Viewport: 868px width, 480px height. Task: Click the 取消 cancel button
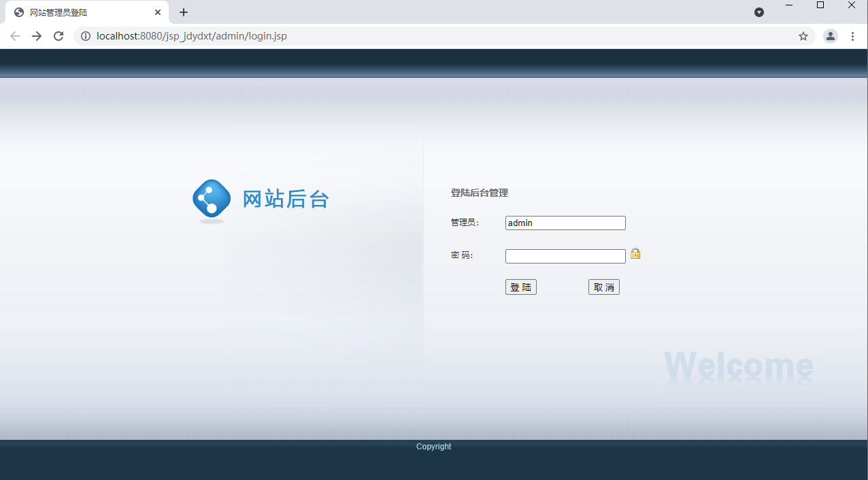coord(604,287)
